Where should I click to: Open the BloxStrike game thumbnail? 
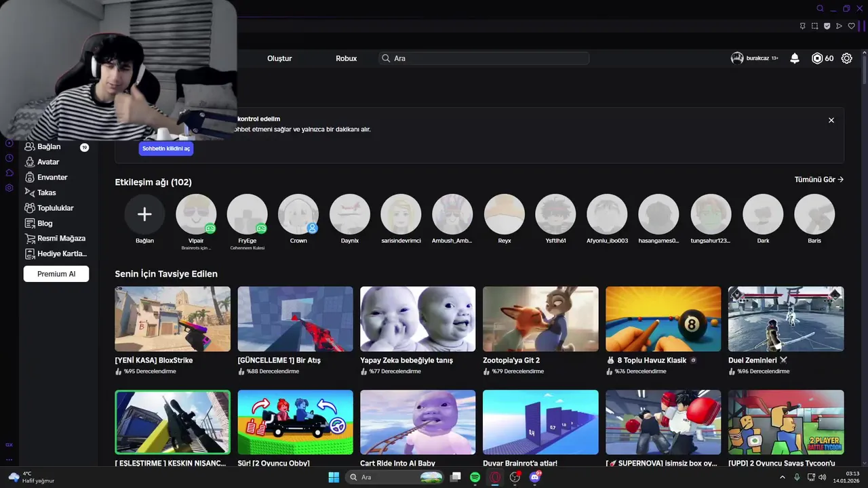(x=173, y=319)
